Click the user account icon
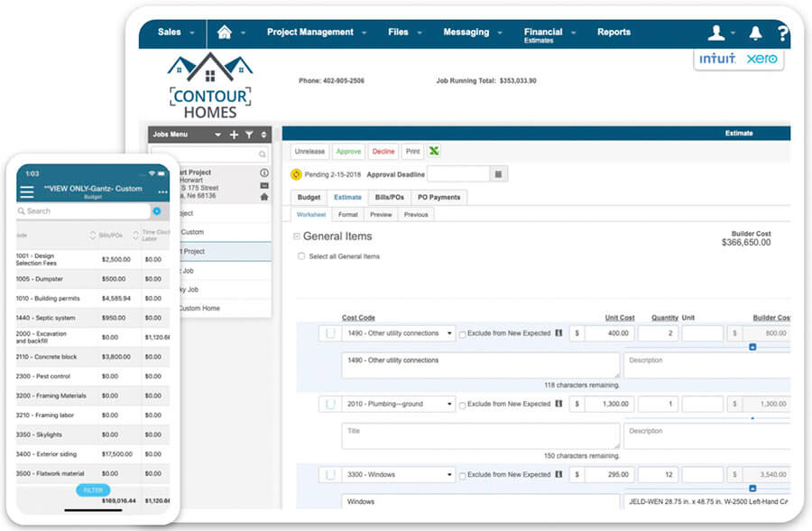This screenshot has width=812, height=531. click(x=716, y=33)
